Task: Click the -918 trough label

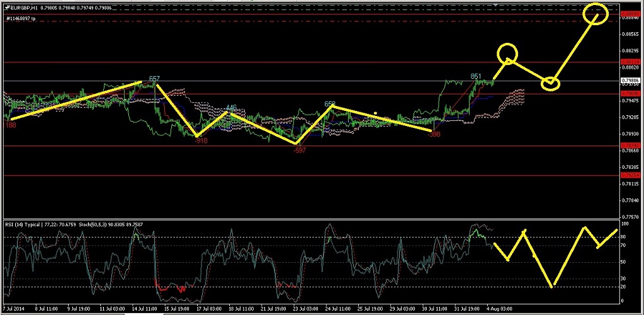Action: (x=201, y=140)
